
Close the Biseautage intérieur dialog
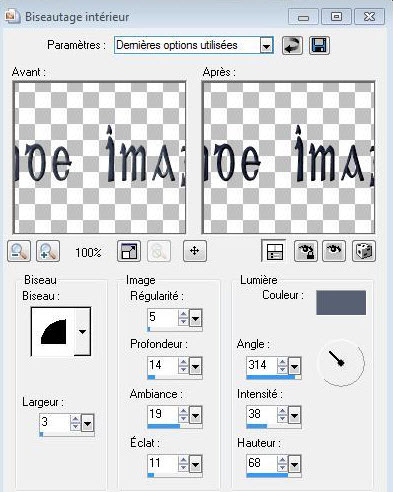369,17
